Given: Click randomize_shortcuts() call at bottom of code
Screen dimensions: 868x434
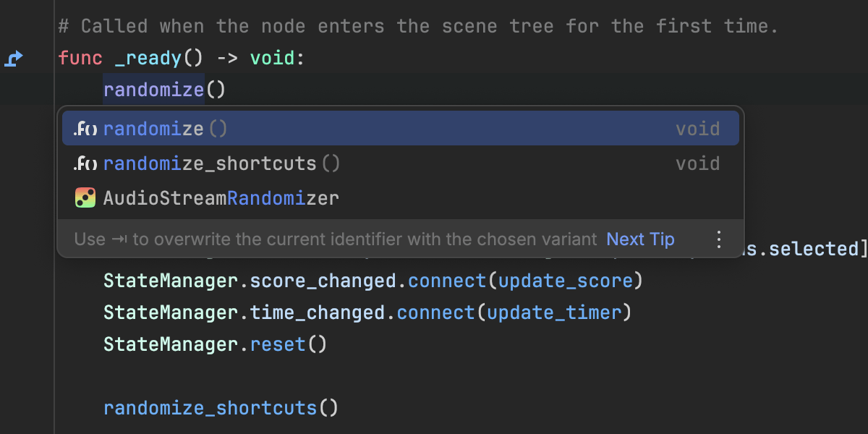Looking at the screenshot, I should point(221,408).
